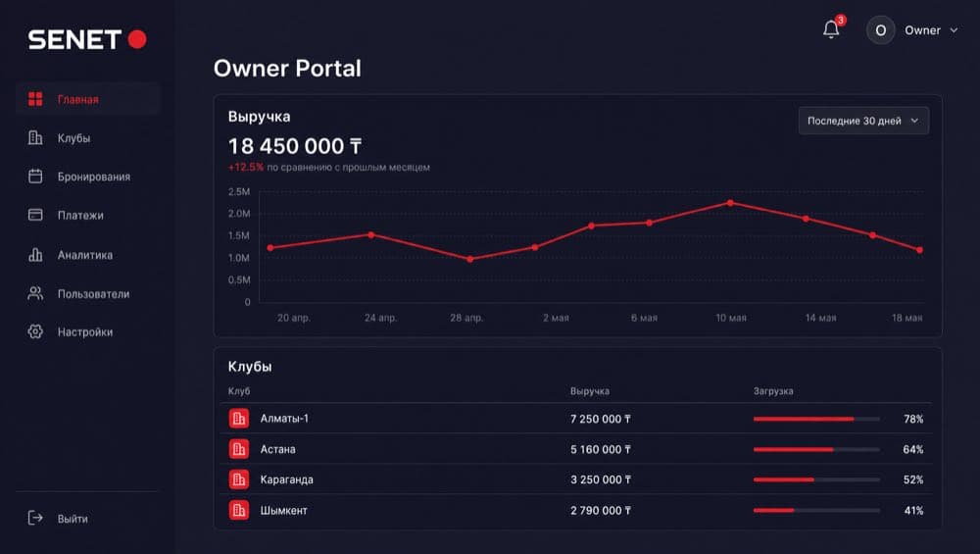Click the Выручка column header
980x554 pixels.
(x=589, y=391)
